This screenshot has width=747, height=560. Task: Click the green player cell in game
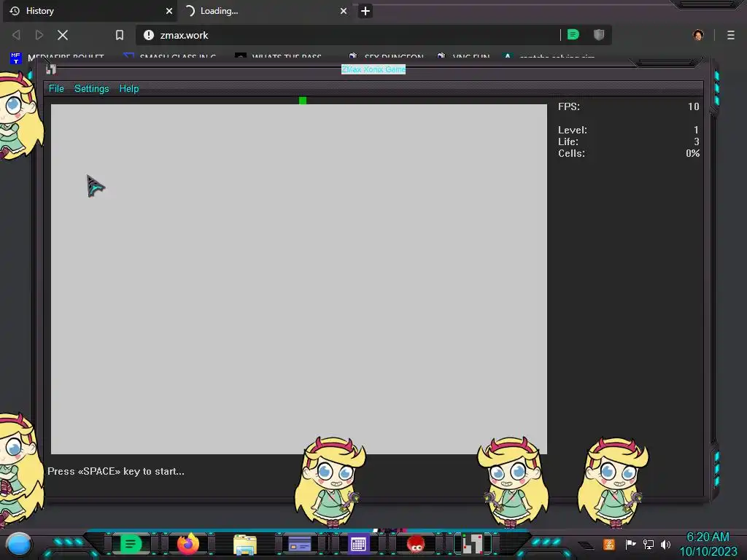[x=303, y=101]
